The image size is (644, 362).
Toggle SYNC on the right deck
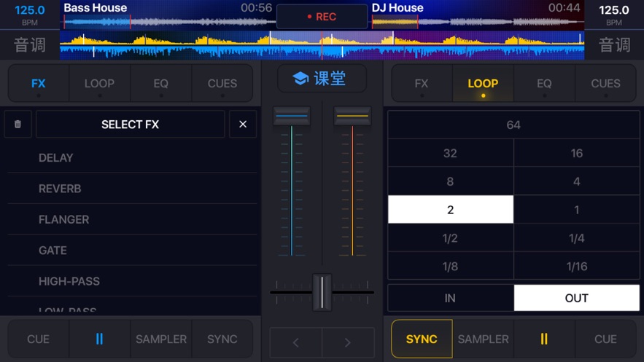pos(422,339)
